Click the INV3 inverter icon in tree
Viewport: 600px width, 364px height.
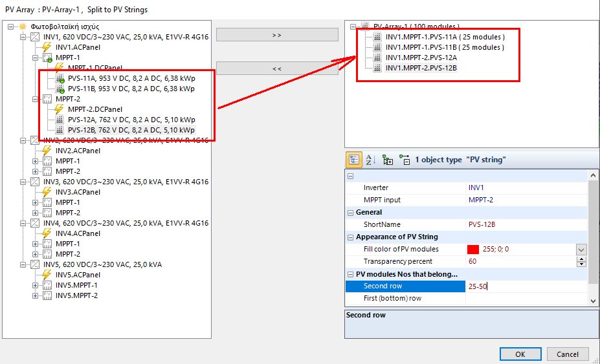[x=34, y=182]
